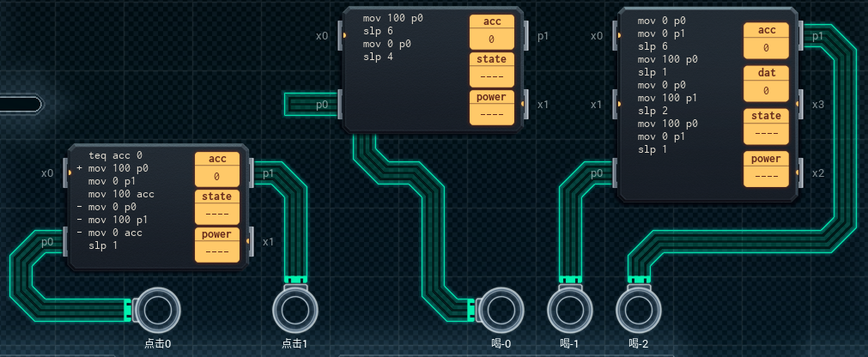The image size is (868, 357).
Task: Click the p1 pin on the right microcontroller
Action: click(x=801, y=36)
